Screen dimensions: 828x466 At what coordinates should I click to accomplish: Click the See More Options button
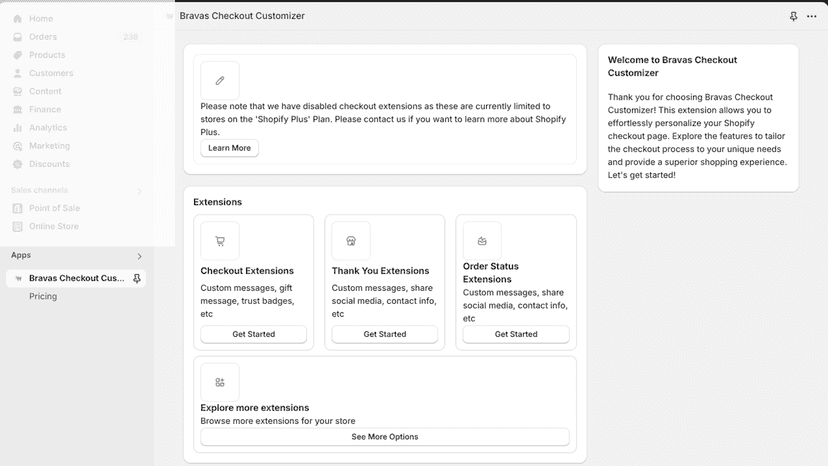tap(385, 437)
